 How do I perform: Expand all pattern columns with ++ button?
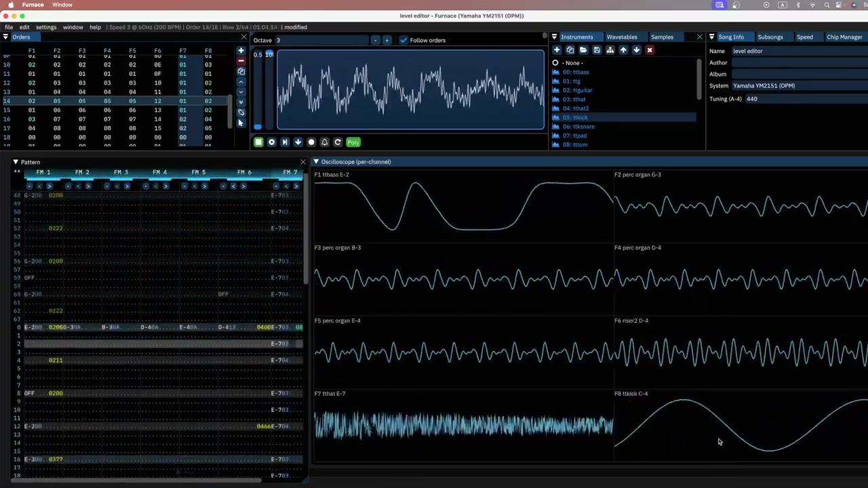pos(16,172)
